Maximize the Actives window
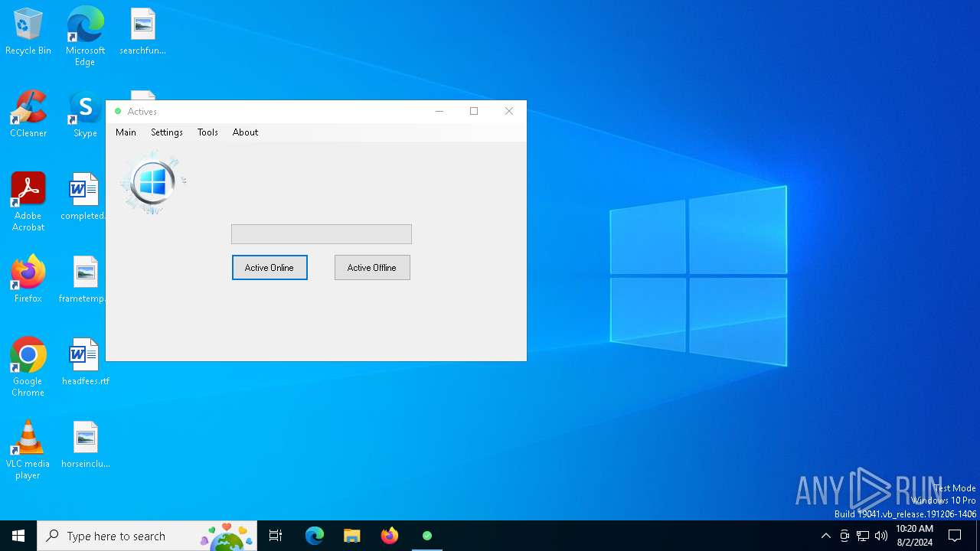This screenshot has height=551, width=980. pyautogui.click(x=474, y=112)
